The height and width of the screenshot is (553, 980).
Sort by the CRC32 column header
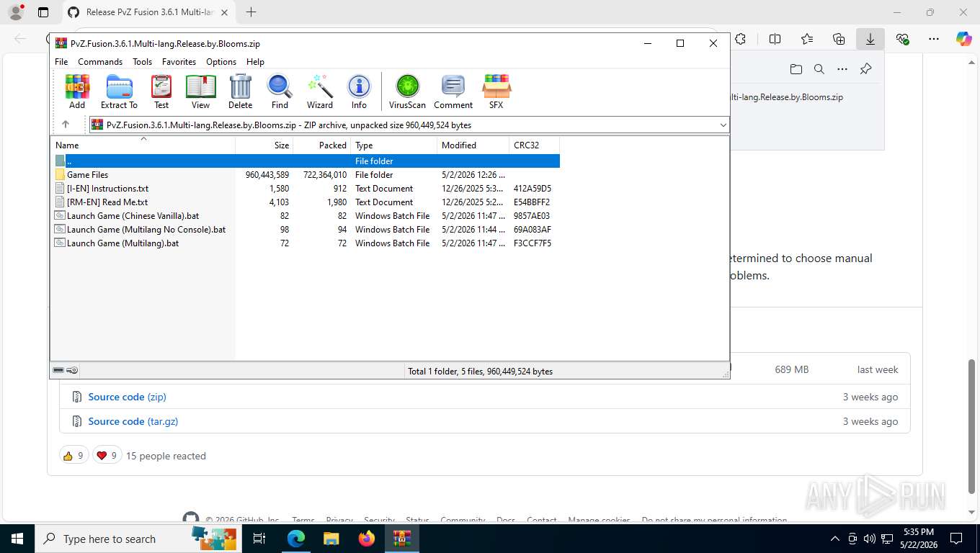534,145
